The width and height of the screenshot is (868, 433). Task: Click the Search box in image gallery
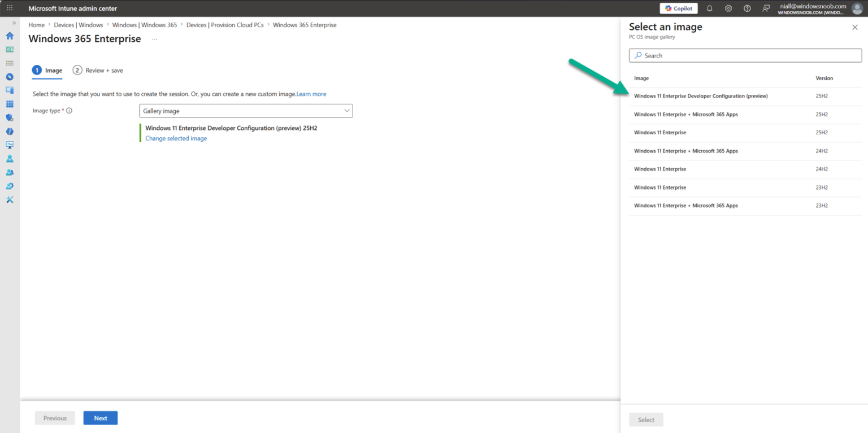pos(745,55)
